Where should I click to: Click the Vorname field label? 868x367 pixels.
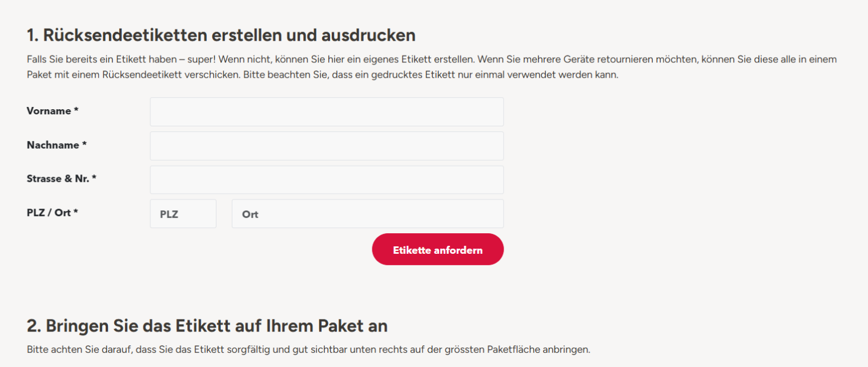tap(49, 111)
